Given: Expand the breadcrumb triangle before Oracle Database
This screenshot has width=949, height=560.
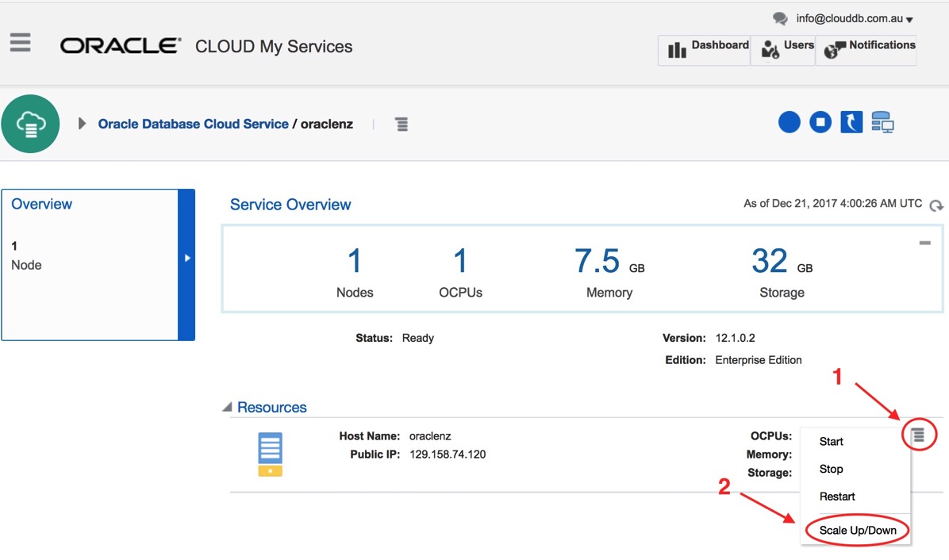Looking at the screenshot, I should [x=82, y=125].
